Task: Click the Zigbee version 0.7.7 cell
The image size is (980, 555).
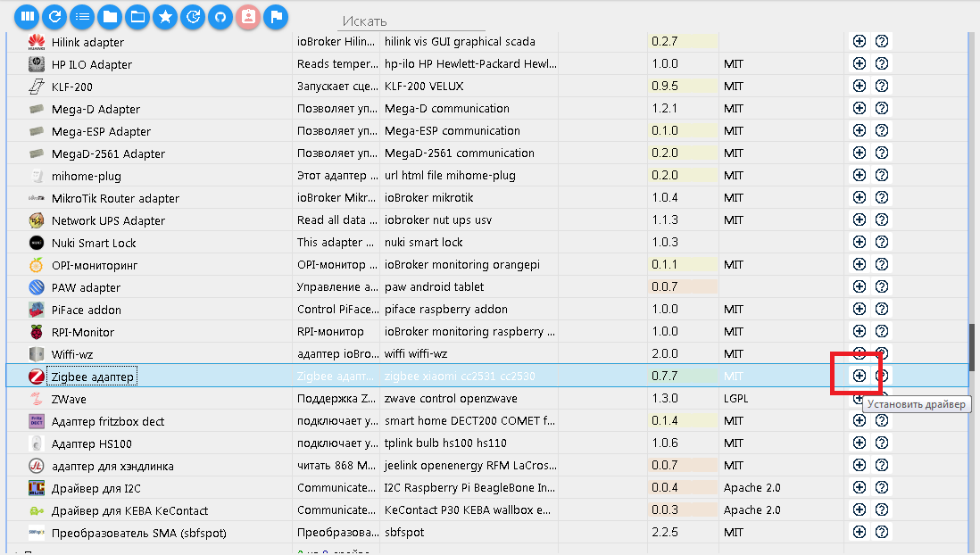Action: pyautogui.click(x=683, y=377)
